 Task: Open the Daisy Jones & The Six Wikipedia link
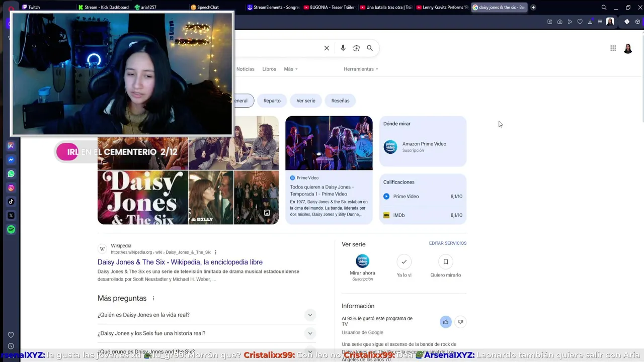[180, 262]
